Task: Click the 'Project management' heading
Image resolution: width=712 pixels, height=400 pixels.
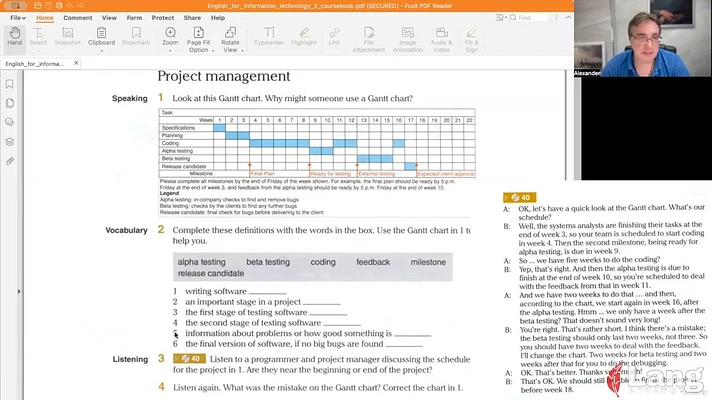Action: 223,76
